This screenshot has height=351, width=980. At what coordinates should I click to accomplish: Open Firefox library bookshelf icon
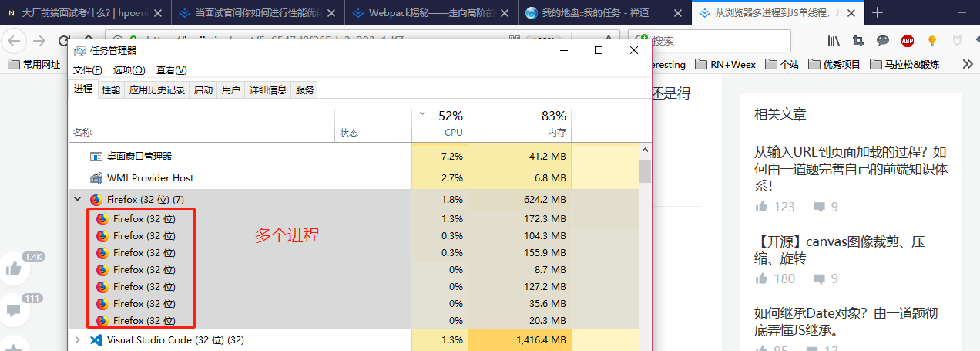pos(834,41)
